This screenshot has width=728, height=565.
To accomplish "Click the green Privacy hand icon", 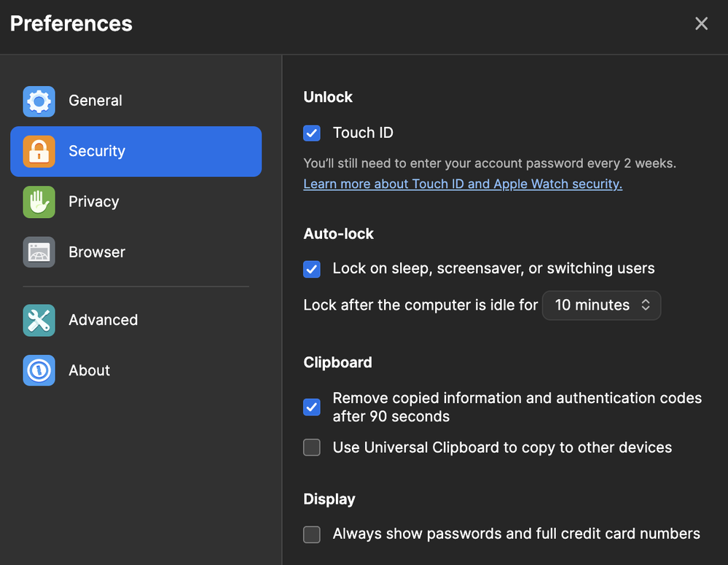I will click(x=39, y=202).
